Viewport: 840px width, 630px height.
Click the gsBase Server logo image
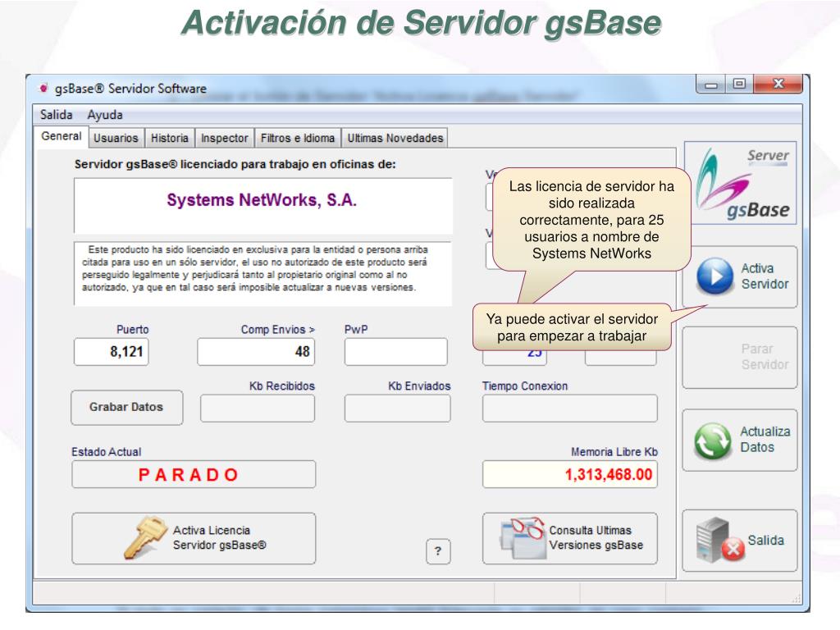point(741,183)
